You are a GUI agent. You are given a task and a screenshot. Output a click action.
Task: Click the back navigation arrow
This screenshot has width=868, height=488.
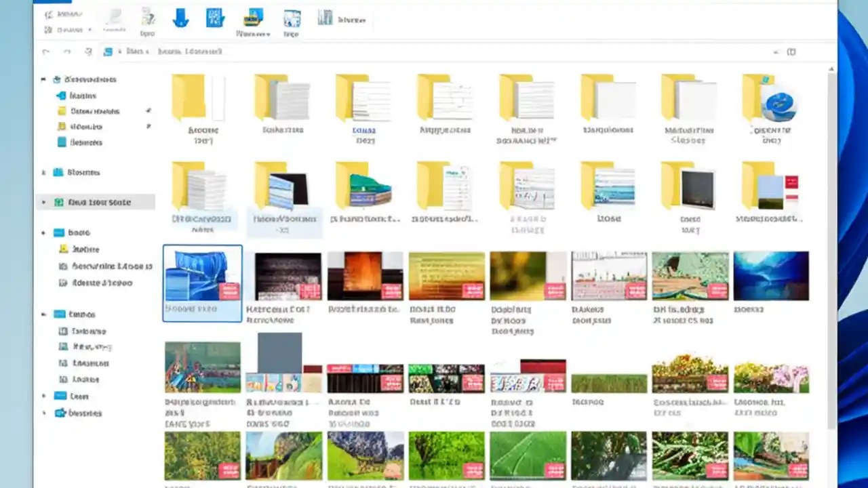(x=46, y=52)
